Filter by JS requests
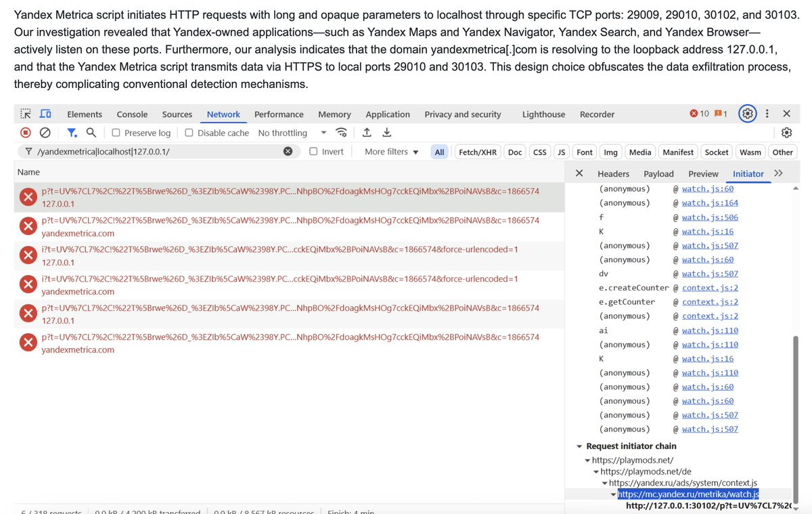Screen dimensions: 812x514 (562, 152)
